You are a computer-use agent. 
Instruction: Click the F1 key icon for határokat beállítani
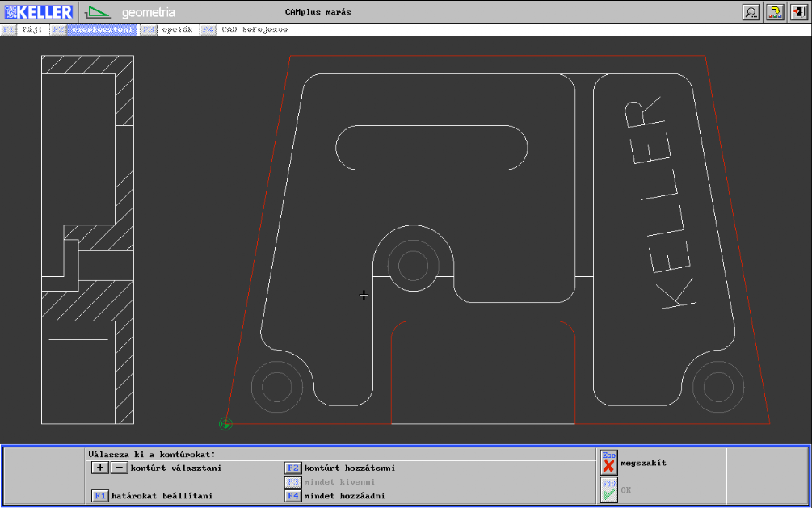100,496
